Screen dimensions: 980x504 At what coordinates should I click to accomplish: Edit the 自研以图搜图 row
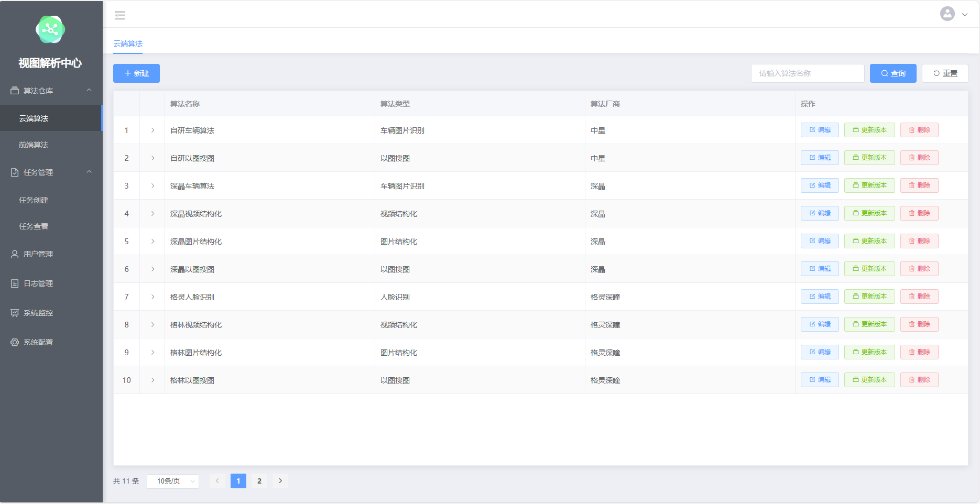(820, 158)
